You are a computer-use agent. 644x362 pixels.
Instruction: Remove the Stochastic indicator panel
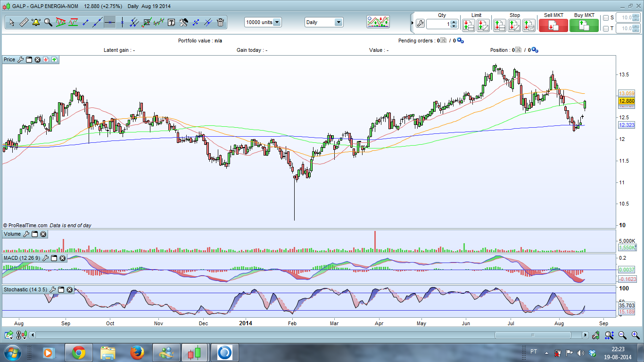pyautogui.click(x=70, y=289)
